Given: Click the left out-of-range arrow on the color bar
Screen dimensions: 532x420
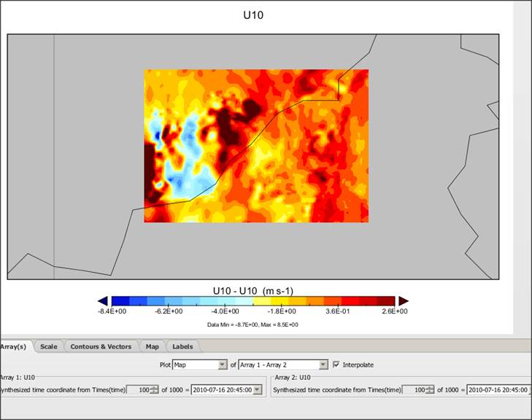Looking at the screenshot, I should click(x=102, y=300).
